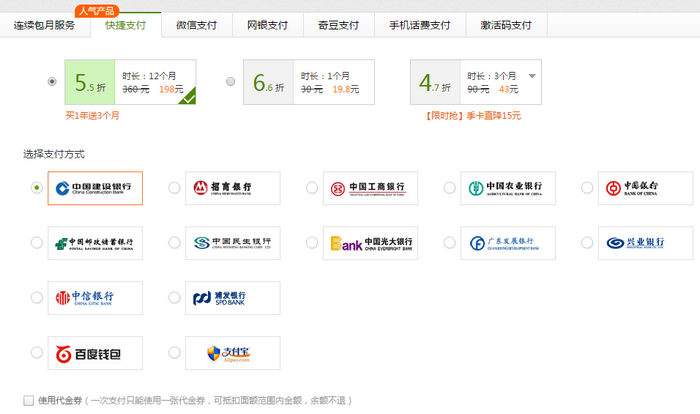Select the 1-month plan radio button
This screenshot has width=700, height=414.
click(x=230, y=82)
